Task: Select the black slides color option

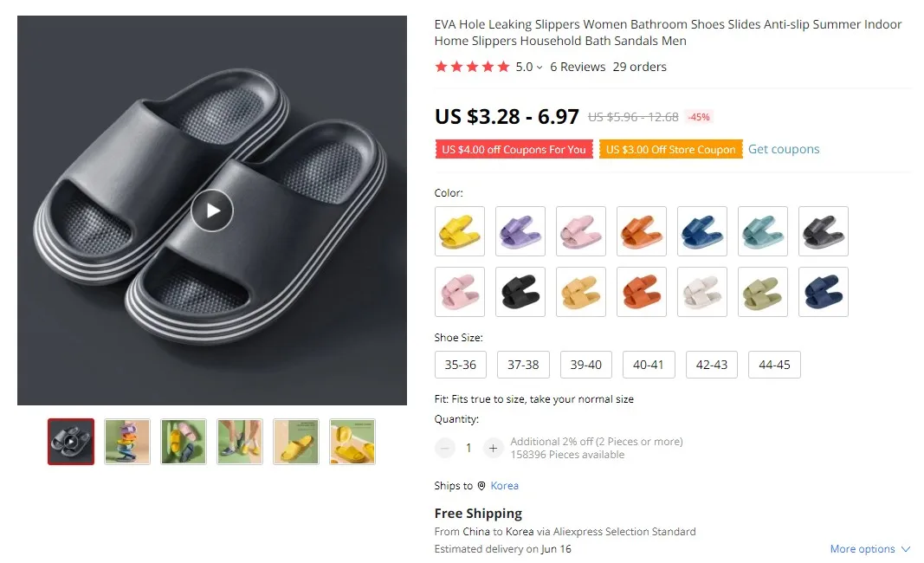Action: pyautogui.click(x=520, y=292)
